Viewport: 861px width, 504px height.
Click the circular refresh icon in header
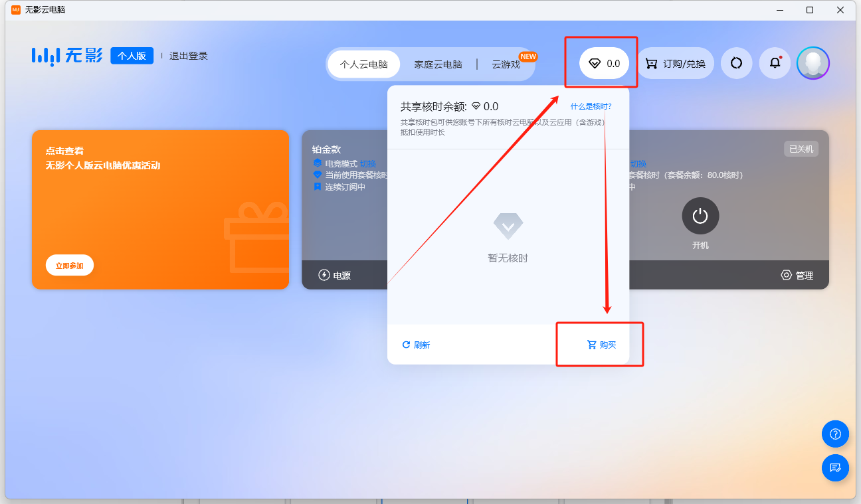(x=736, y=63)
